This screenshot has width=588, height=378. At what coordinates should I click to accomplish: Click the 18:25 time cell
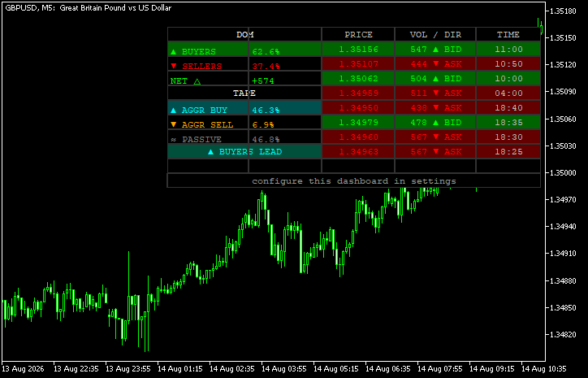pos(508,152)
